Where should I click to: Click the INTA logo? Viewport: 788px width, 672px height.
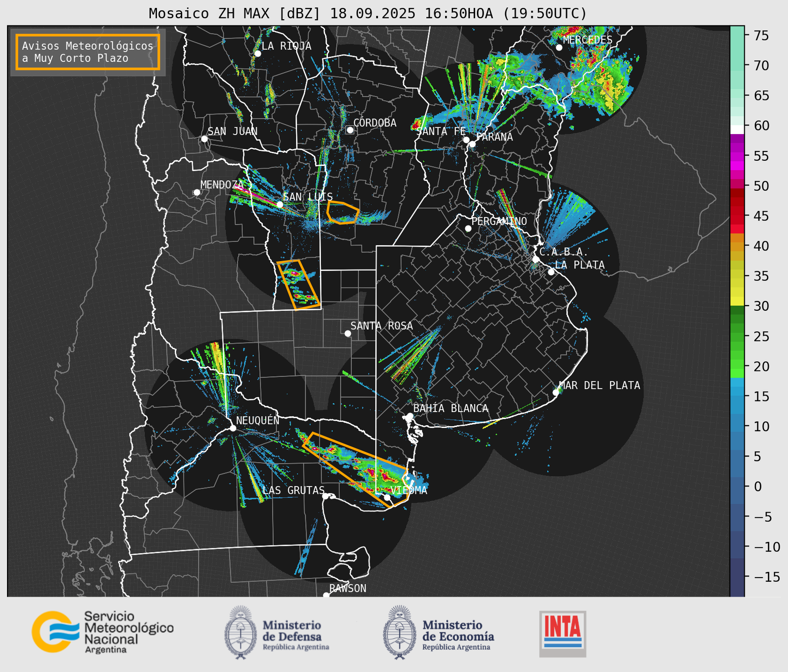(562, 634)
